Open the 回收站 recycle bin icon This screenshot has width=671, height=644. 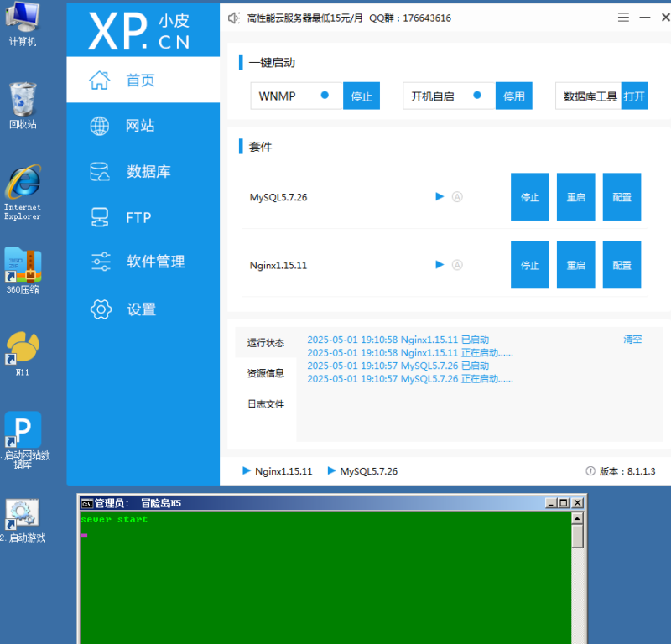point(23,102)
